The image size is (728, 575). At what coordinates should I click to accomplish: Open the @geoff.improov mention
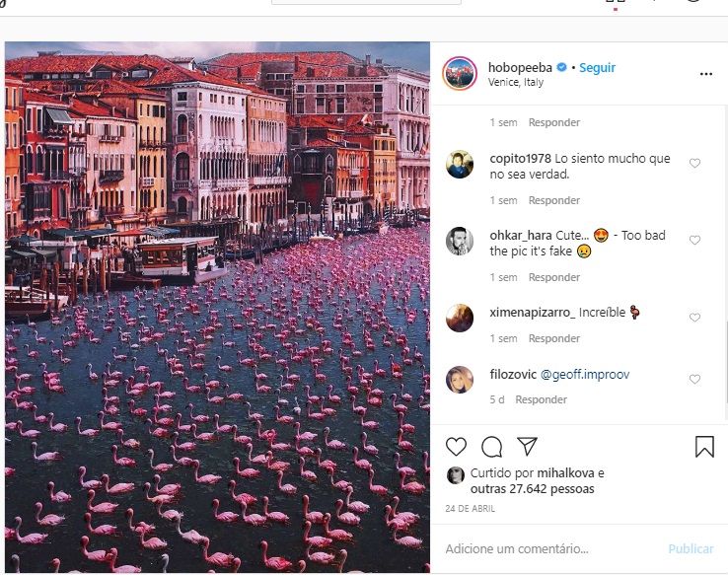tap(585, 375)
